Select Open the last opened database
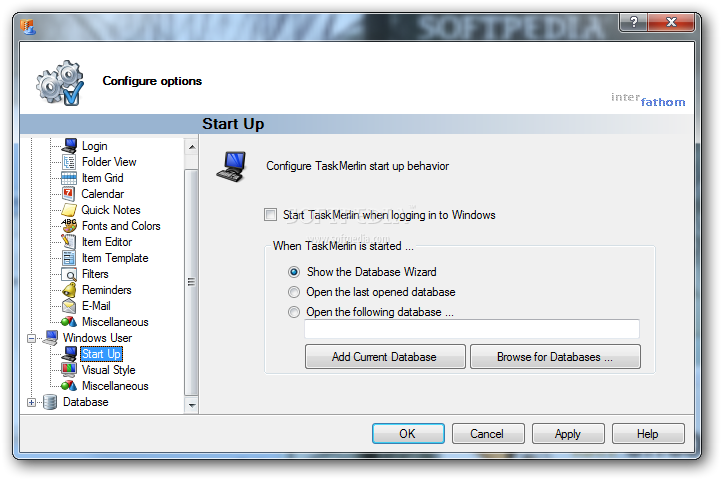Viewport: 722px width, 480px height. (294, 292)
